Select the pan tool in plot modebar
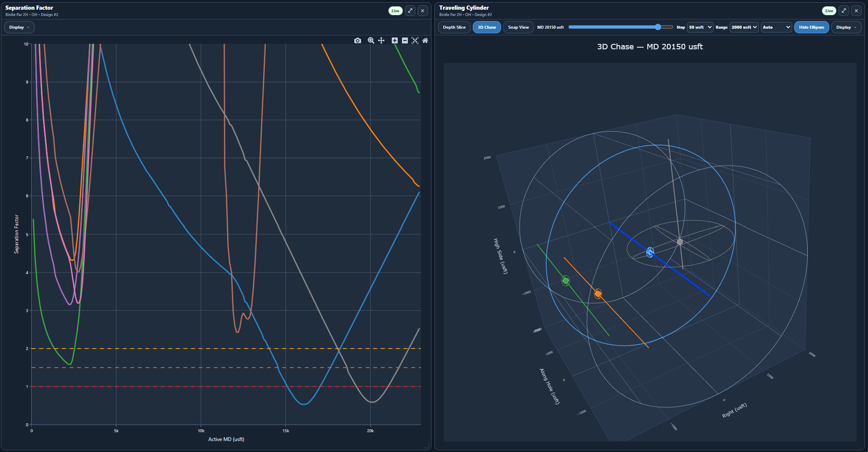The height and width of the screenshot is (452, 868). 381,40
